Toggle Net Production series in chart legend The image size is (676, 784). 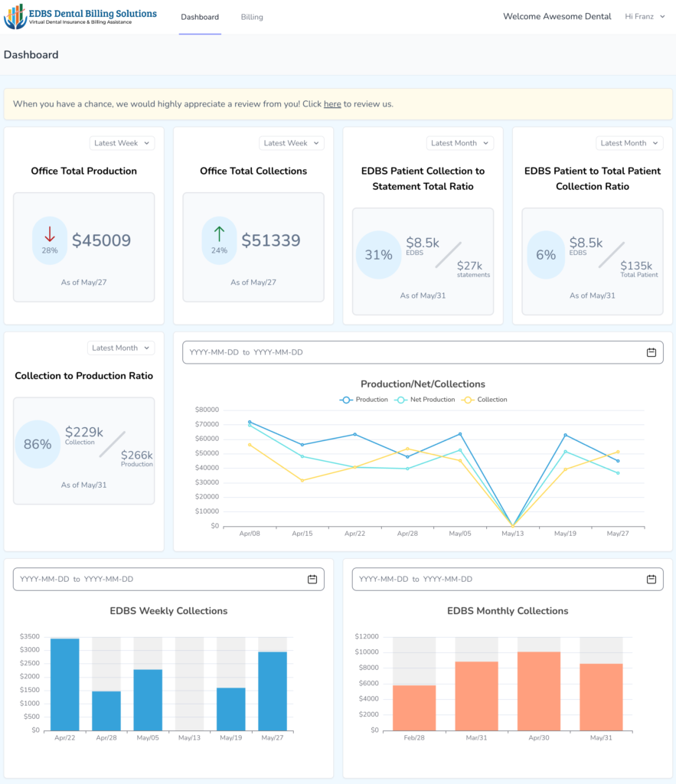(x=425, y=400)
